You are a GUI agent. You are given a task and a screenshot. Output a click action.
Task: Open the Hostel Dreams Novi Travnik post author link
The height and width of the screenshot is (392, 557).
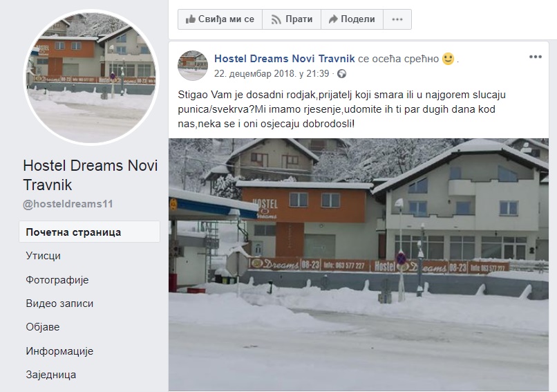click(285, 59)
